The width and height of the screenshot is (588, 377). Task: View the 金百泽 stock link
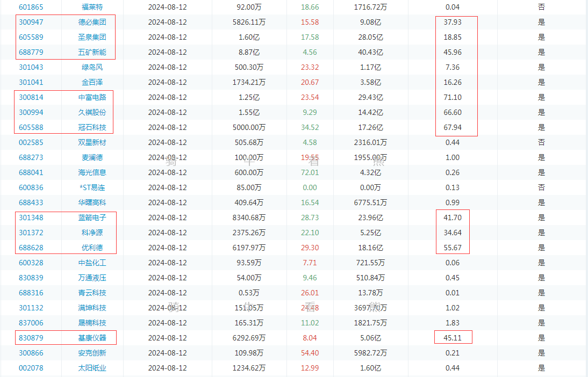click(92, 82)
